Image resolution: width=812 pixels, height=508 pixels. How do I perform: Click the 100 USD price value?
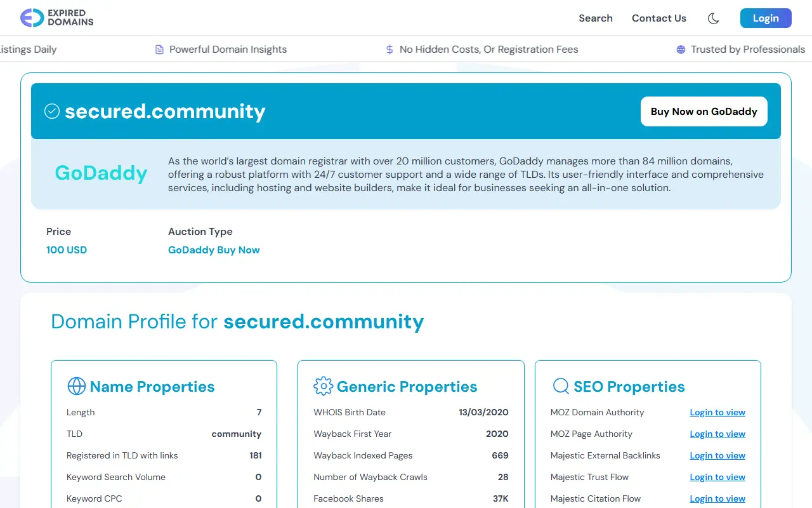click(67, 250)
